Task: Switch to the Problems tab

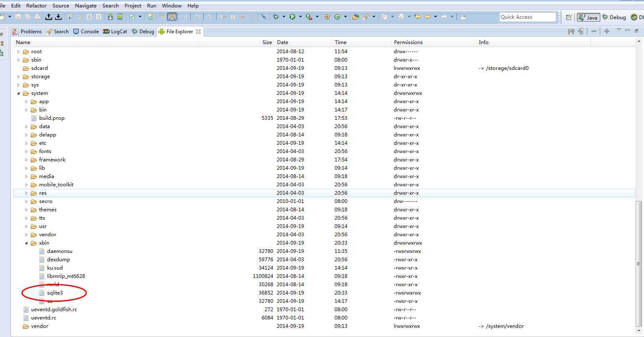Action: [x=27, y=31]
